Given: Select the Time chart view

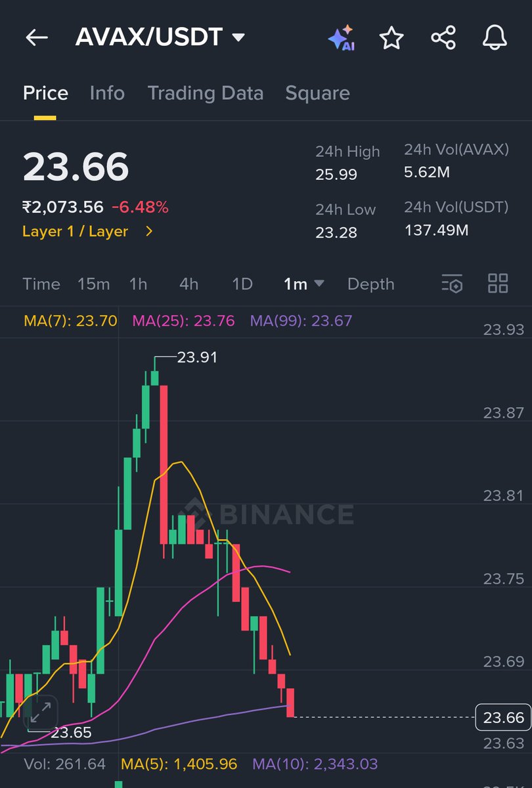Looking at the screenshot, I should click(41, 284).
